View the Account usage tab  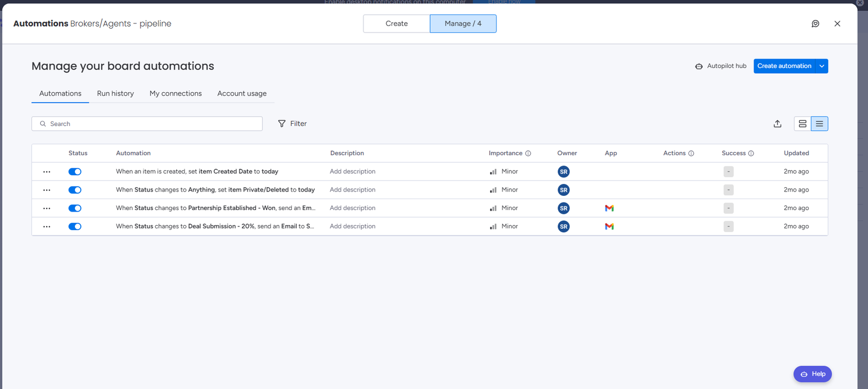coord(242,93)
